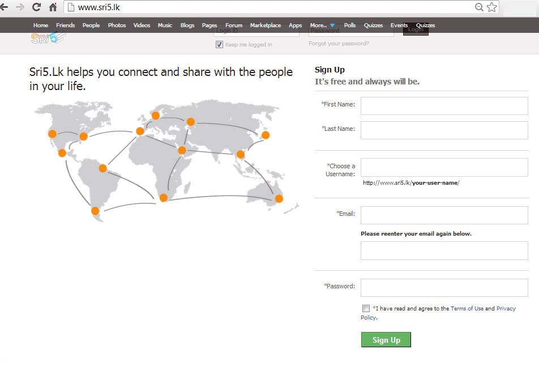Click the green Sign Up button

tap(386, 340)
